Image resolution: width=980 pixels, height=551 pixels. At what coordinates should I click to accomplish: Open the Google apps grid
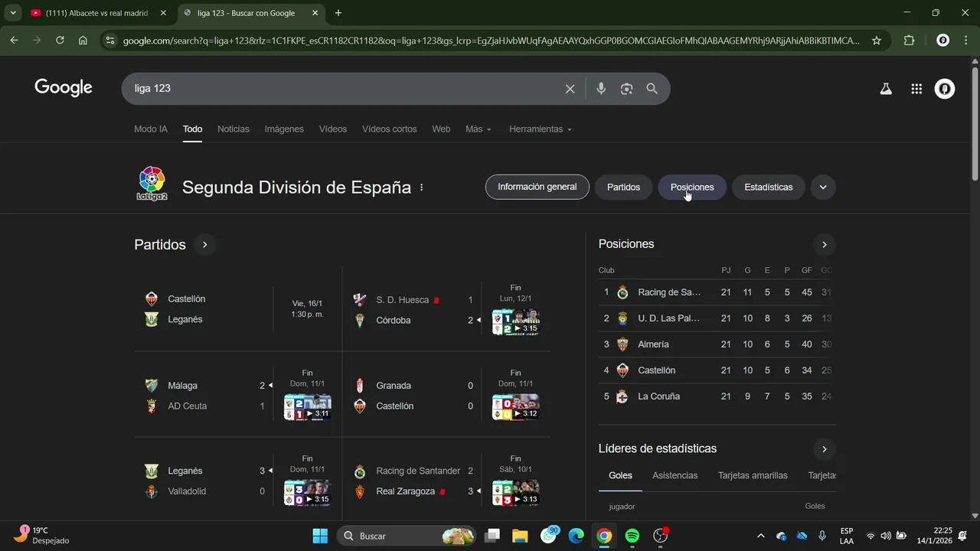click(x=916, y=89)
